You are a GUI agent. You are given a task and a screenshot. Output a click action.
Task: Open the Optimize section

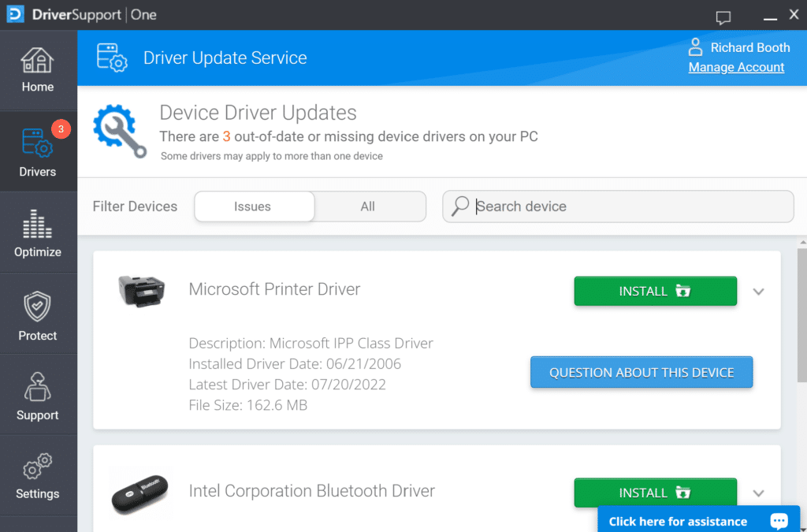coord(38,233)
